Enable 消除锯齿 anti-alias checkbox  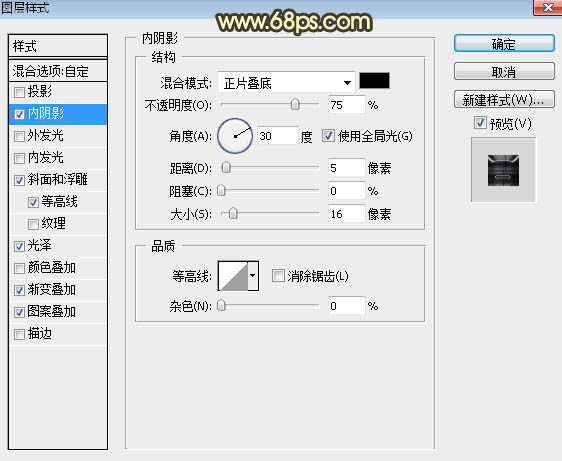pyautogui.click(x=278, y=276)
